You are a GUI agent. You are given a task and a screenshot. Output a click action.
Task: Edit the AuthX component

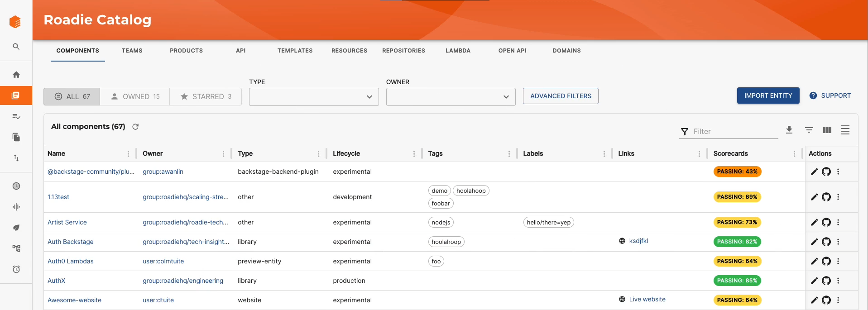pos(814,281)
